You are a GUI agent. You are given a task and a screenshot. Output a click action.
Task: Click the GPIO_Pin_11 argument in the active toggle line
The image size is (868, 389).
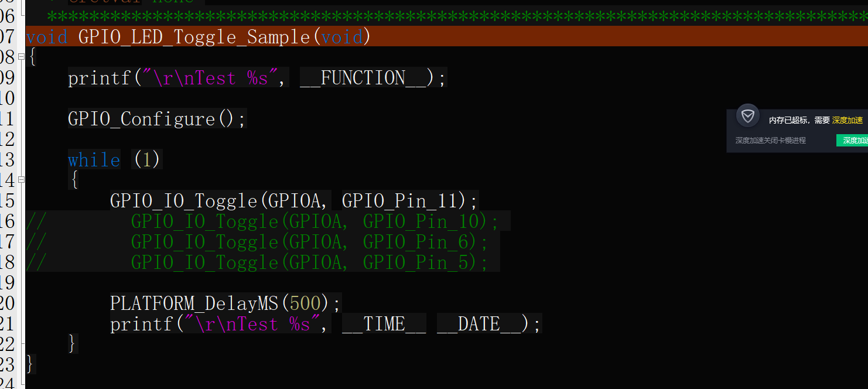click(x=399, y=201)
